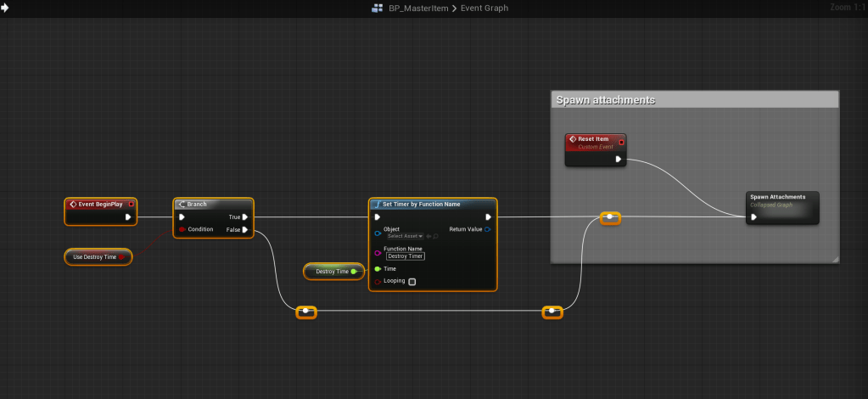Click the navigation arrow in top-left corner
This screenshot has width=868, height=399.
(x=5, y=8)
